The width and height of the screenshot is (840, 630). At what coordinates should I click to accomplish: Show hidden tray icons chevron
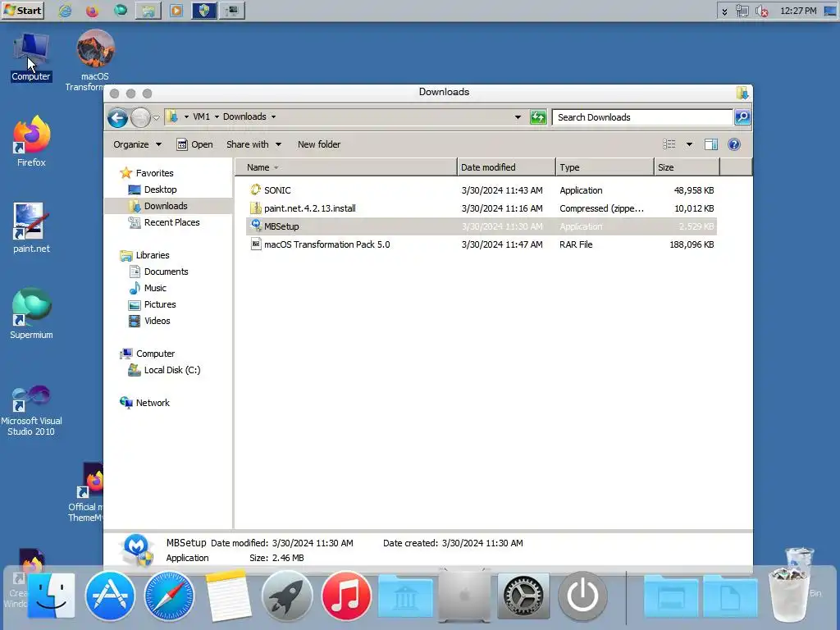pos(724,11)
